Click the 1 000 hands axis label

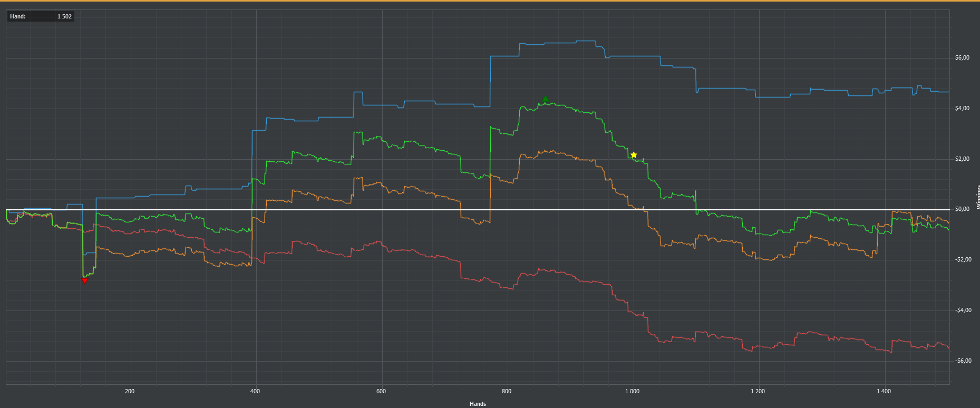(x=632, y=391)
